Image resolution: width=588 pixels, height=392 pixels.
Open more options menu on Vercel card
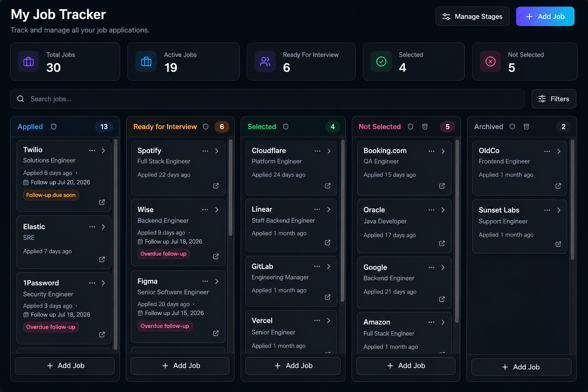coord(317,320)
